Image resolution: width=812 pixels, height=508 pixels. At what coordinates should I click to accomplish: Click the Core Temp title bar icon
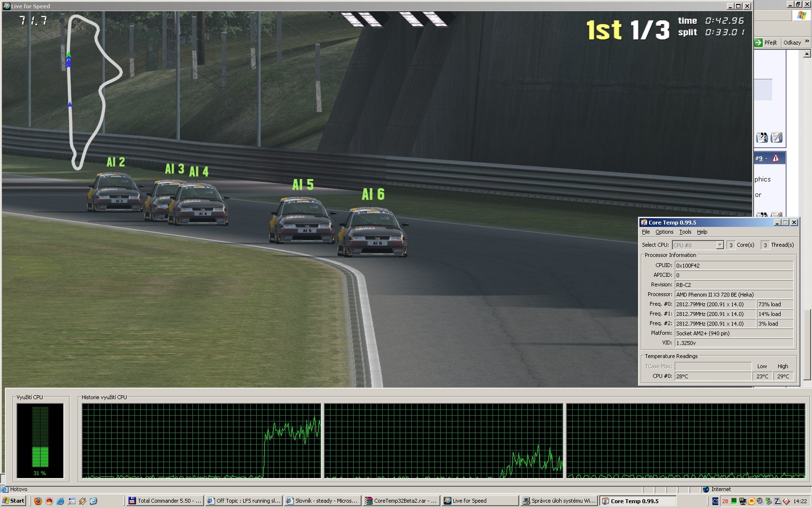pyautogui.click(x=644, y=223)
